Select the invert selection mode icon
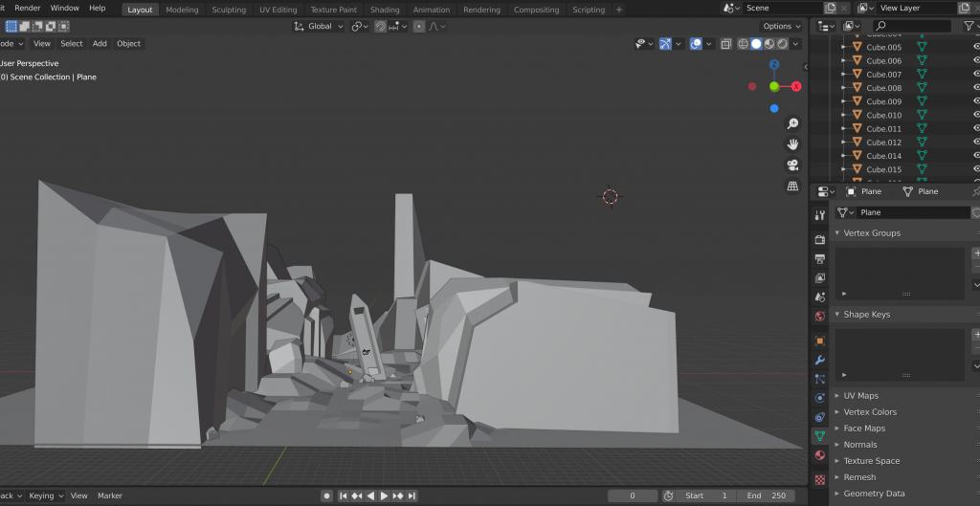980x506 pixels. (x=51, y=26)
